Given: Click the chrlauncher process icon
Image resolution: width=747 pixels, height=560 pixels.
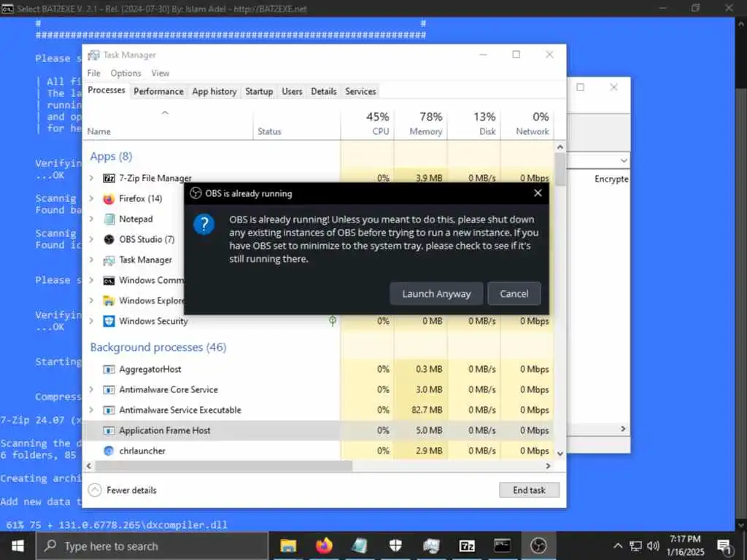Looking at the screenshot, I should 109,451.
